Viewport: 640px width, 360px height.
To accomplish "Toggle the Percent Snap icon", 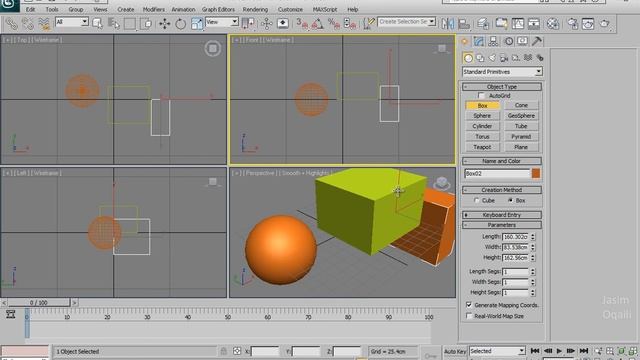I will click(x=334, y=24).
